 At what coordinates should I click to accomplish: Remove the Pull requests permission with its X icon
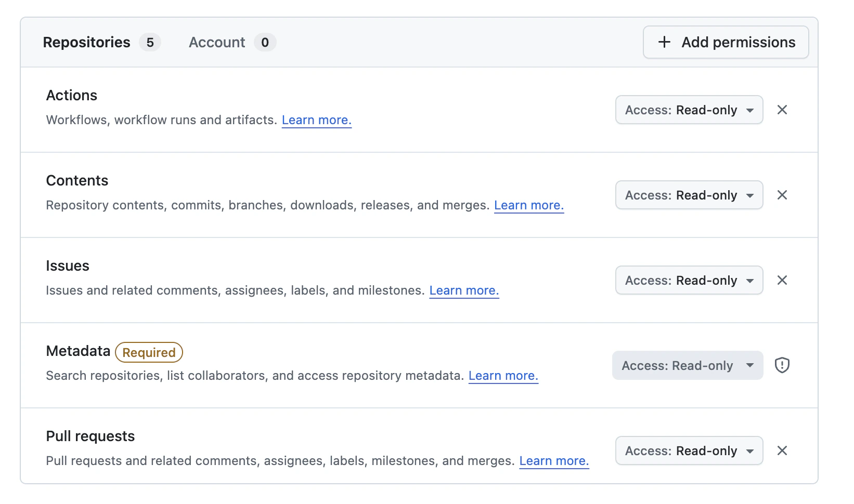point(782,450)
